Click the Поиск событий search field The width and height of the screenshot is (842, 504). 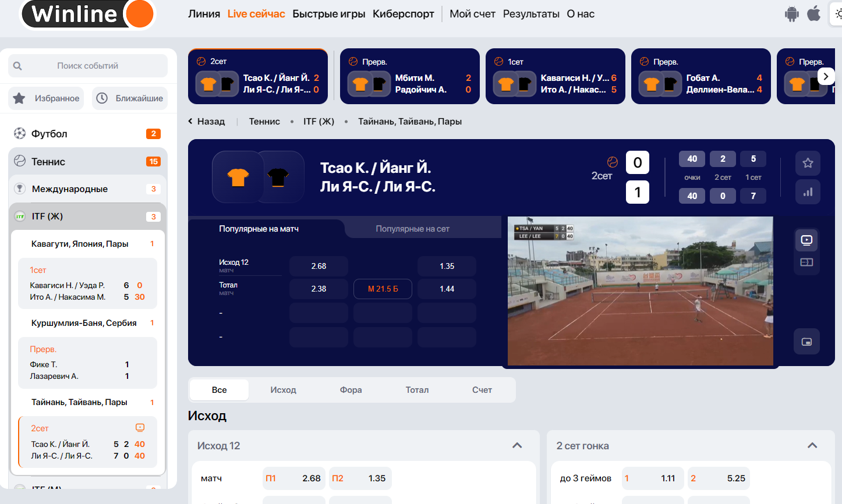(x=88, y=66)
